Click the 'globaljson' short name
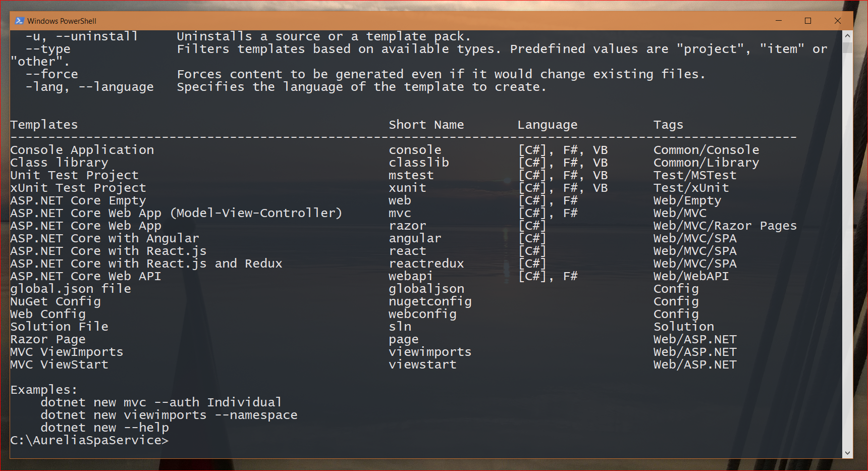 pyautogui.click(x=426, y=289)
